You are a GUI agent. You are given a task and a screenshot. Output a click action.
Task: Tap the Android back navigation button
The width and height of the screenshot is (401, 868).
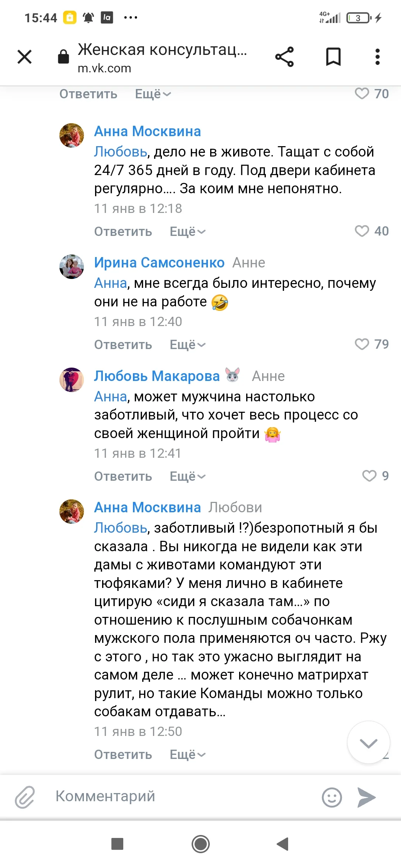[x=283, y=844]
